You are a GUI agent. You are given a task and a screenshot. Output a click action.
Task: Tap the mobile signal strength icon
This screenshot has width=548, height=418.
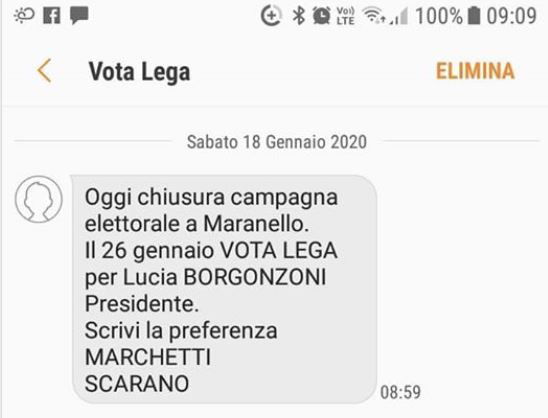399,16
